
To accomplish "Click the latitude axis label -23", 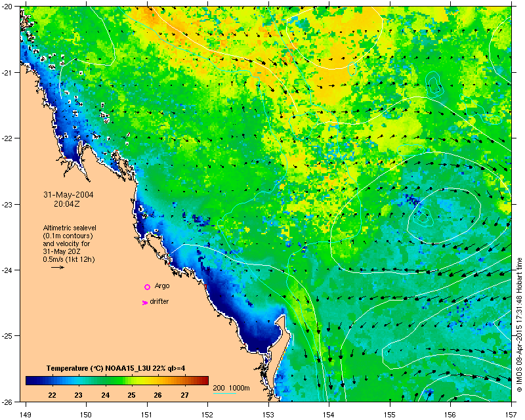I will pos(7,204).
